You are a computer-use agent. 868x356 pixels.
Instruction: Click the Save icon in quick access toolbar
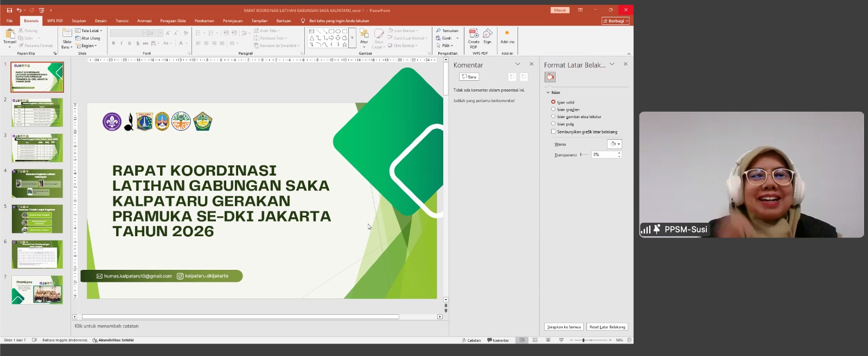click(x=9, y=10)
